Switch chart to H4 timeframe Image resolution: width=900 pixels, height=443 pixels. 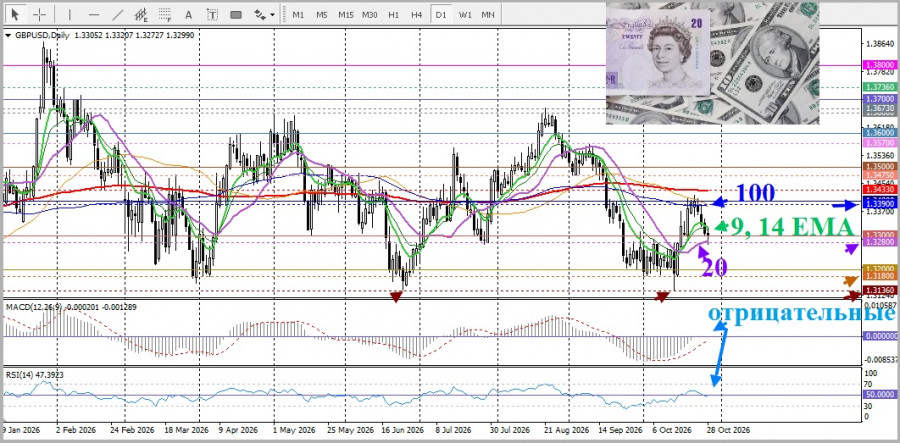pos(417,14)
